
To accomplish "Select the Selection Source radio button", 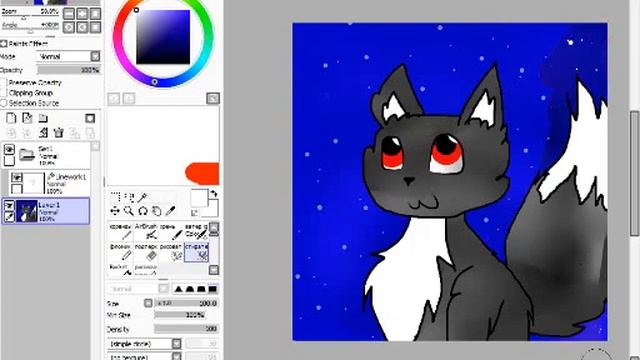I will pyautogui.click(x=4, y=103).
